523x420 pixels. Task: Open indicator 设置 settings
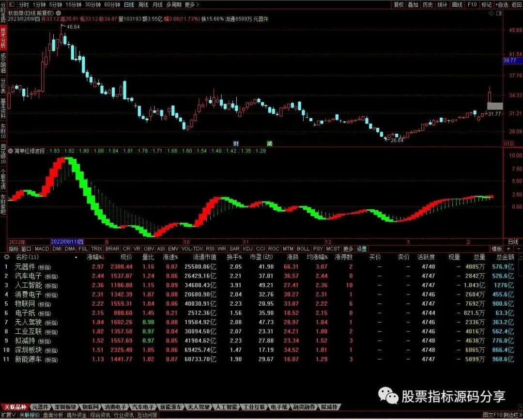tap(362, 249)
